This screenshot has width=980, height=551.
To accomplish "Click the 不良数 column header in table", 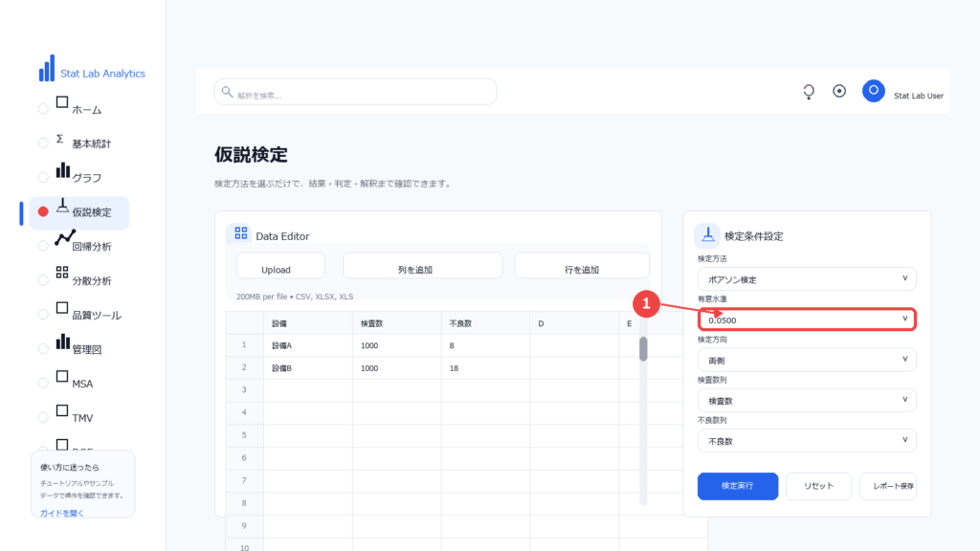I will click(485, 323).
